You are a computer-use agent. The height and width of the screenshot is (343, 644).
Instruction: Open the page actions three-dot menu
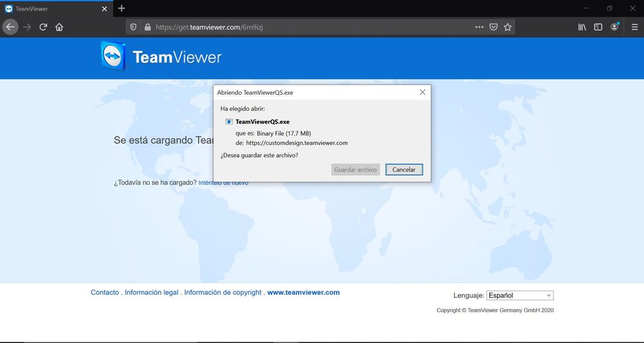click(x=479, y=27)
